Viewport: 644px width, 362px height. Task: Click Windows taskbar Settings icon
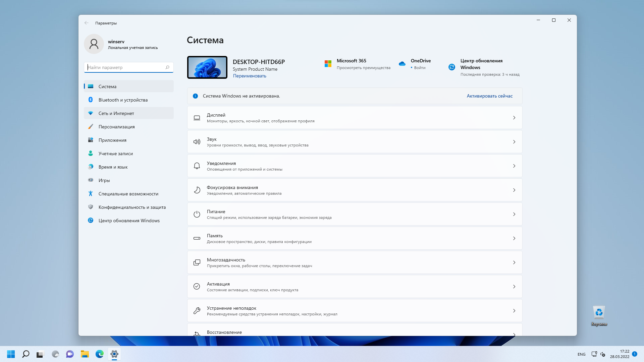[114, 354]
